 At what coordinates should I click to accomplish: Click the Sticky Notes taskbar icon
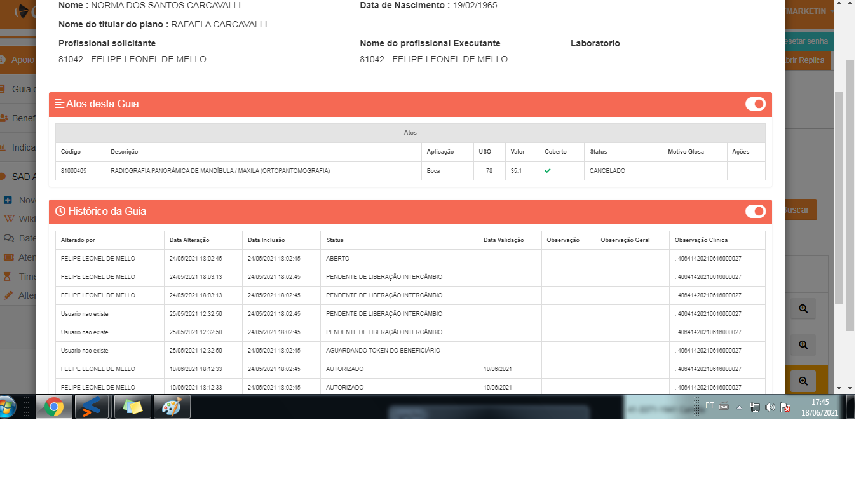pos(132,407)
